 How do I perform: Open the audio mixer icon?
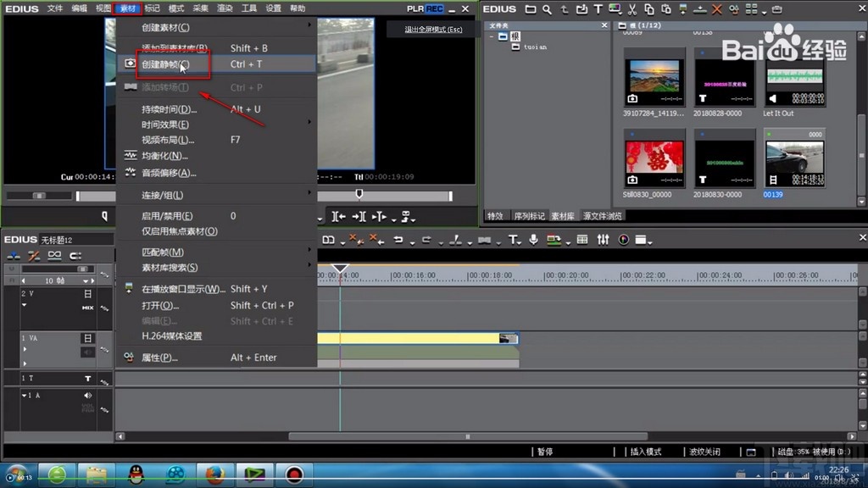click(x=603, y=240)
